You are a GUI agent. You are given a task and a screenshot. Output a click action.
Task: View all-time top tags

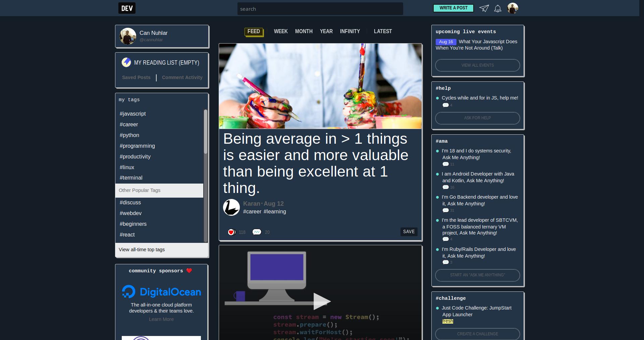coord(142,250)
